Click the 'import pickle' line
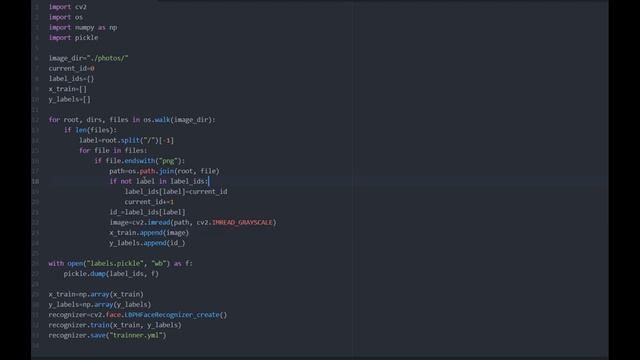Viewport: 640px width, 360px height. coord(73,38)
